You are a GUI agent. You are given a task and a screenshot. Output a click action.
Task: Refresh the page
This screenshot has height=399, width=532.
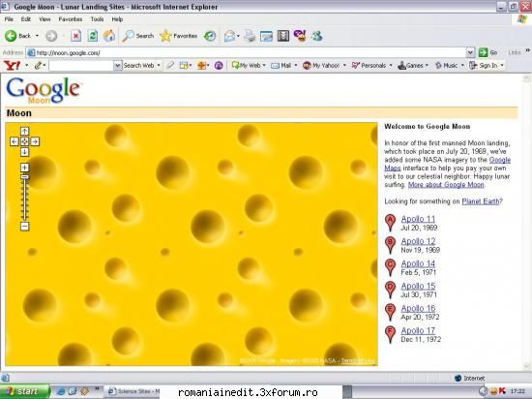pyautogui.click(x=92, y=36)
